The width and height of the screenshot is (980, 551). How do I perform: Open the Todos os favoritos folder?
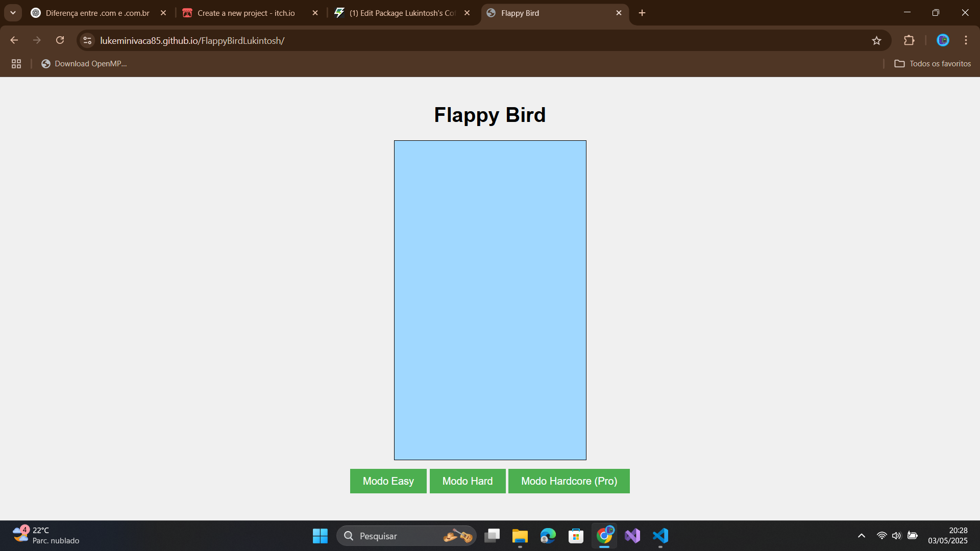933,64
